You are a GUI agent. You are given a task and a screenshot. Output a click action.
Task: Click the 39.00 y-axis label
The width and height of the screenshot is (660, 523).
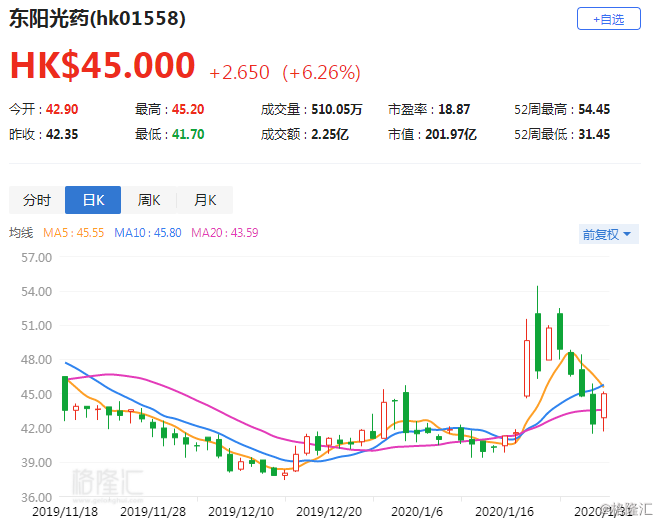coord(37,463)
